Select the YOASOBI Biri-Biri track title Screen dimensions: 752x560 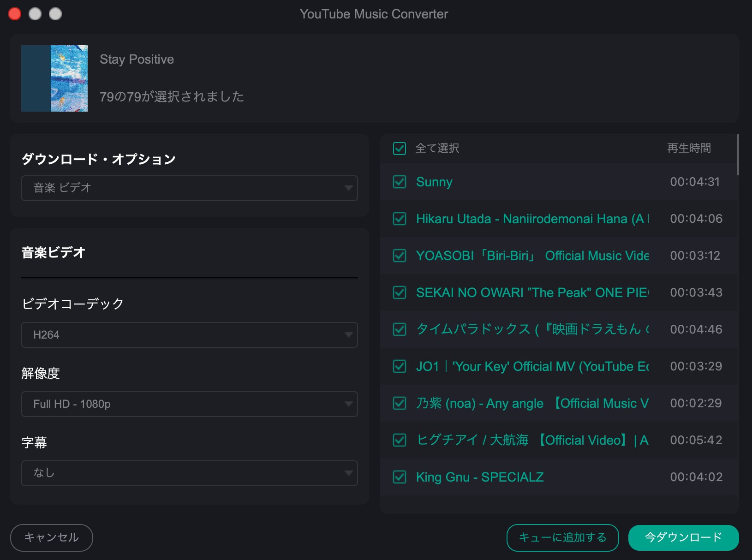tap(532, 256)
